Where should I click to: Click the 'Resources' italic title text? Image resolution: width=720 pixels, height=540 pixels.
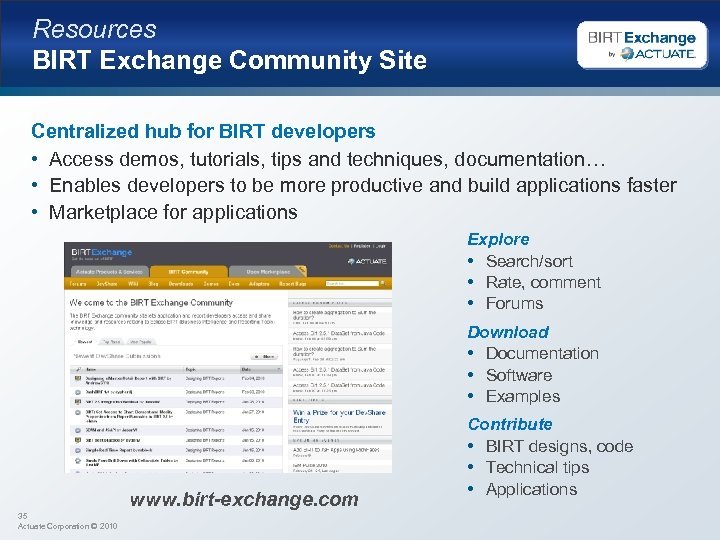point(95,29)
